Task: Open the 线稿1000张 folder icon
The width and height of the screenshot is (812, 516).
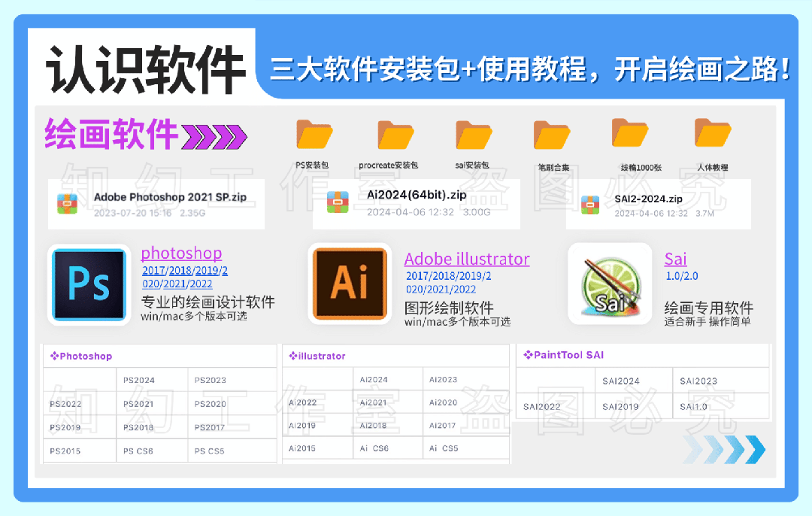Action: click(629, 132)
